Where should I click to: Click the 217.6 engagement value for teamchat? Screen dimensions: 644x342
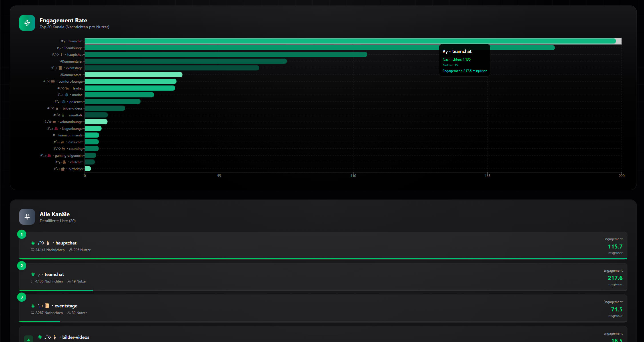615,278
